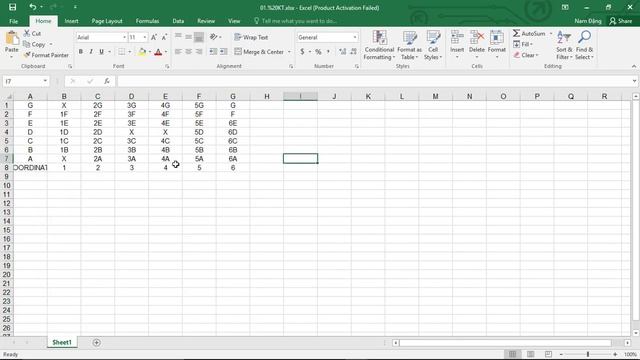Screen dimensions: 640x360
Task: Set middle vertical alignment
Action: point(189,37)
